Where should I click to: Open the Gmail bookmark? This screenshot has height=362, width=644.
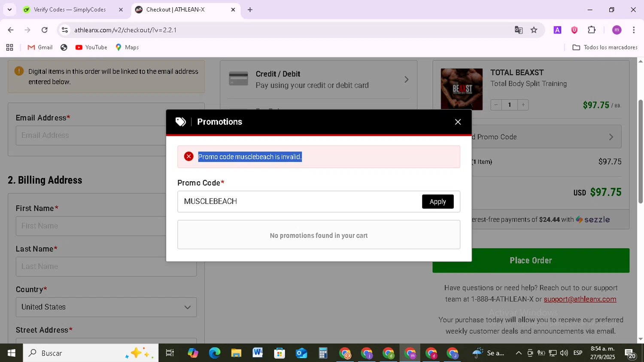tap(40, 47)
